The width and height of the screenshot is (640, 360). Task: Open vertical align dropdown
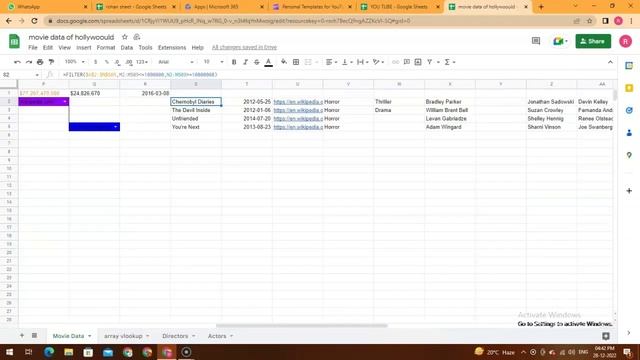coord(347,62)
